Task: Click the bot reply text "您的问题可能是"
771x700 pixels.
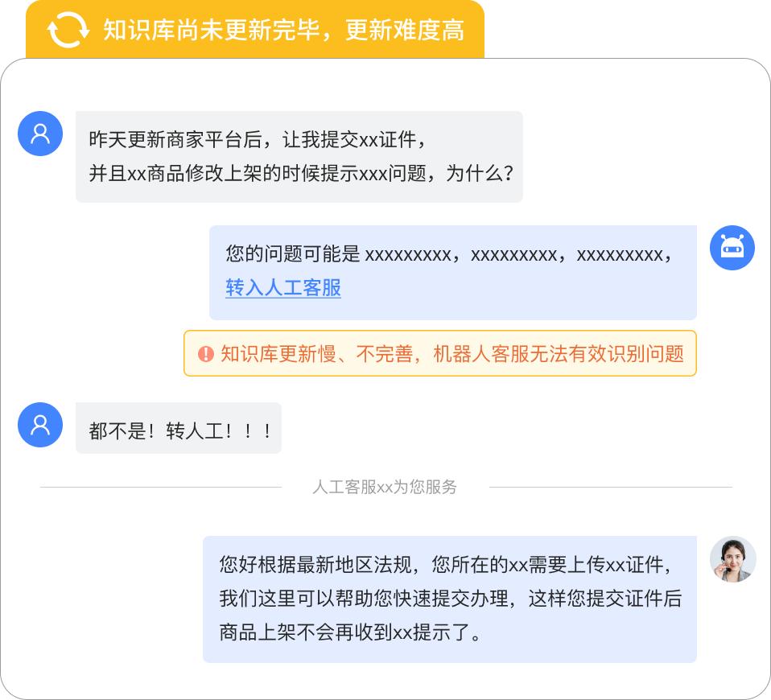Action: (x=293, y=254)
